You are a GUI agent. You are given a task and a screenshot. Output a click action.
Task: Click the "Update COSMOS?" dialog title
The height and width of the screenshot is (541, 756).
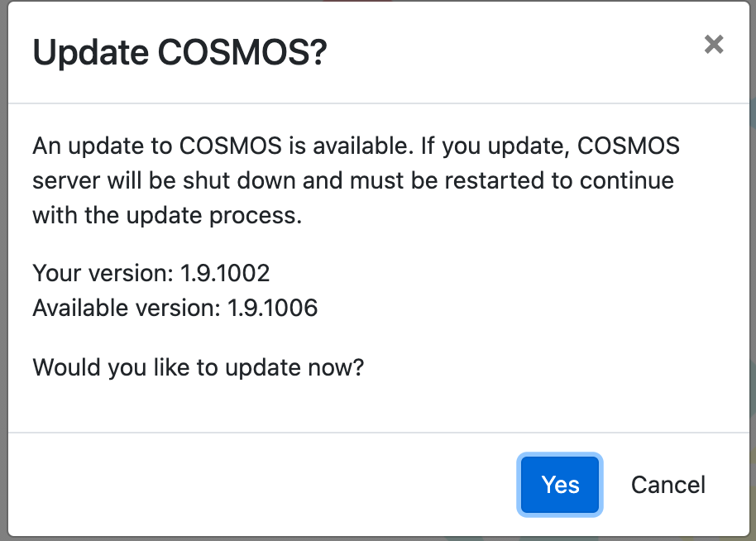click(179, 52)
